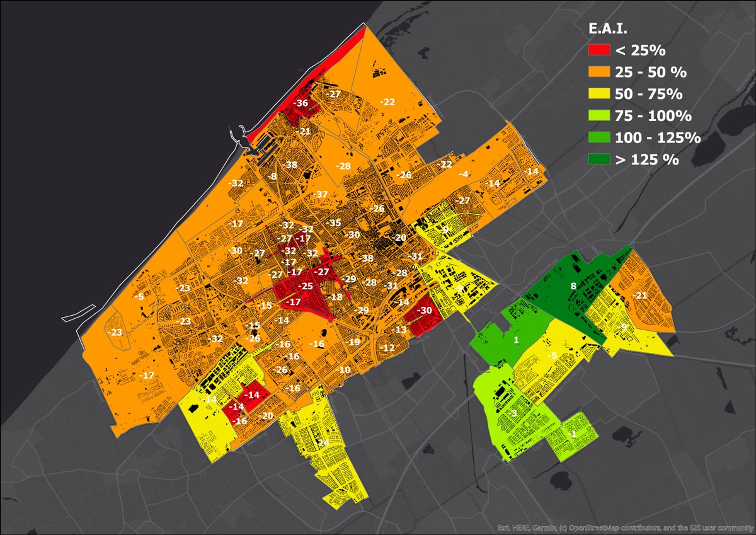This screenshot has width=756, height=535.
Task: Click the orange '25 - 50 %' legend swatch
Action: point(598,72)
